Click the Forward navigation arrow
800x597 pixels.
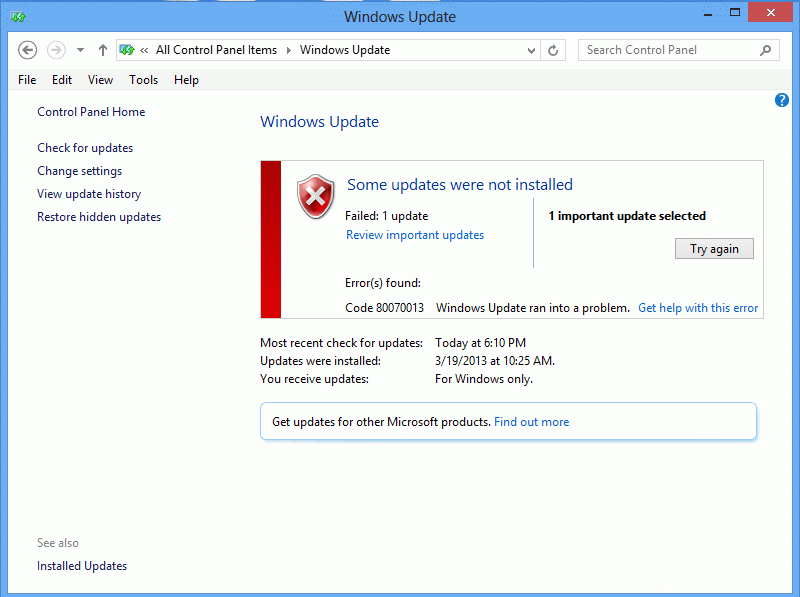[56, 50]
